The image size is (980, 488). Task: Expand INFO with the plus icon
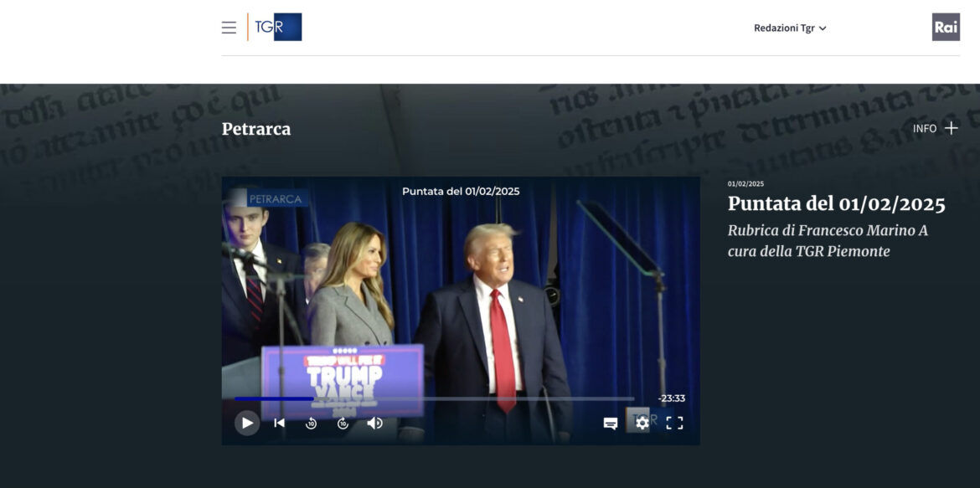coord(951,128)
